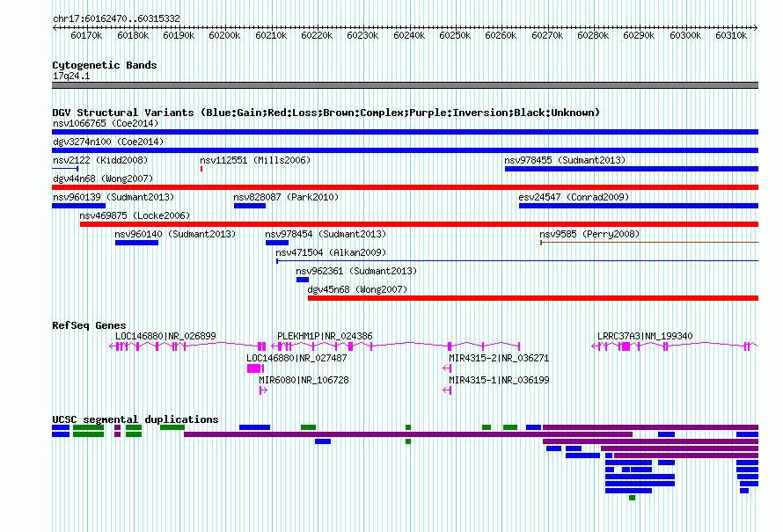This screenshot has width=783, height=532.
Task: Click the PLEKHM1P|NR_024386 gene label
Action: [325, 337]
